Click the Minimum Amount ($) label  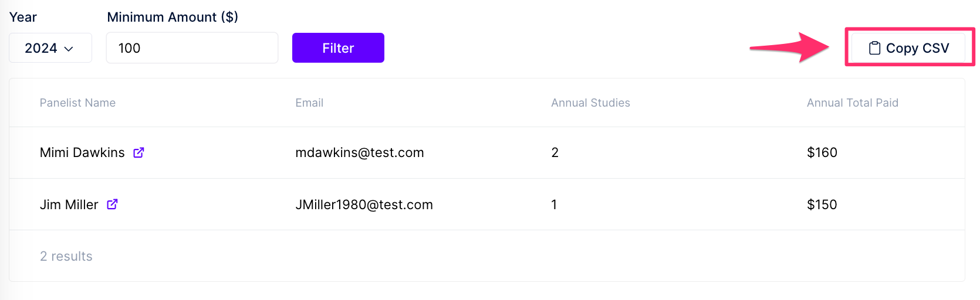[x=173, y=17]
